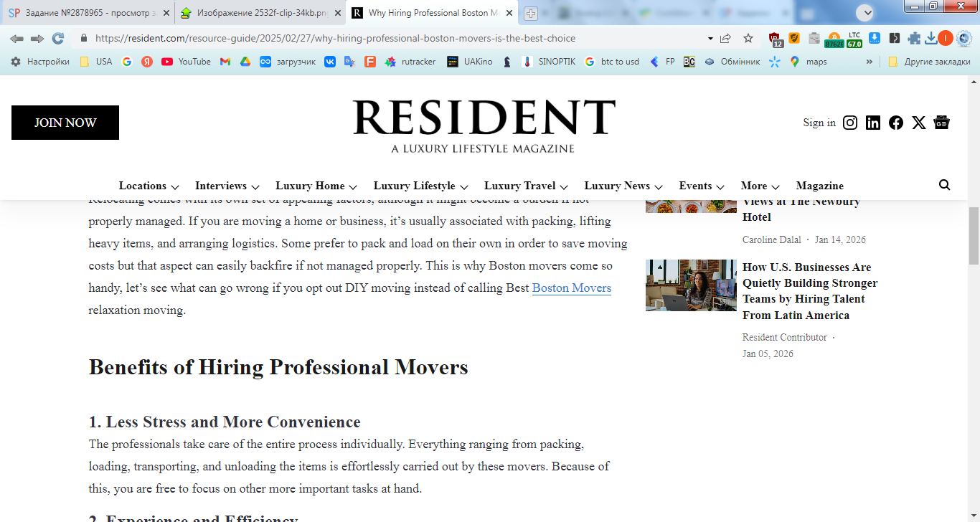Switch to the 'Изображение 2532f-clip-34kb.png' tab

tap(261, 13)
